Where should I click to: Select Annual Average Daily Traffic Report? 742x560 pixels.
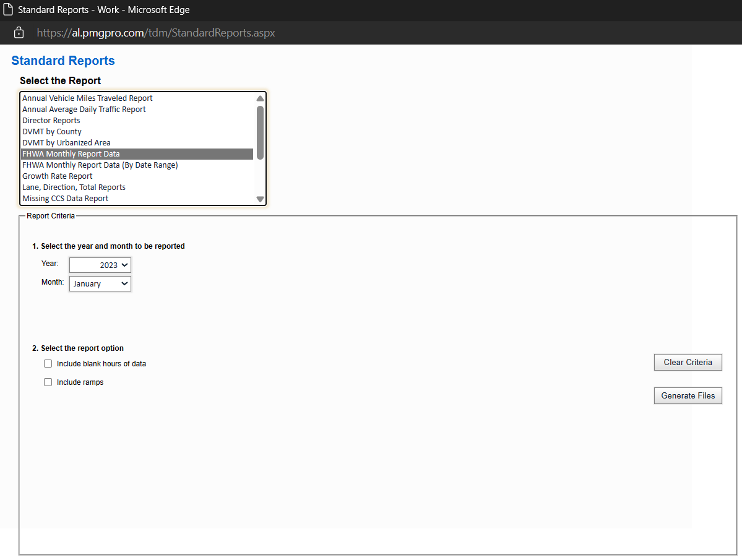click(x=137, y=110)
